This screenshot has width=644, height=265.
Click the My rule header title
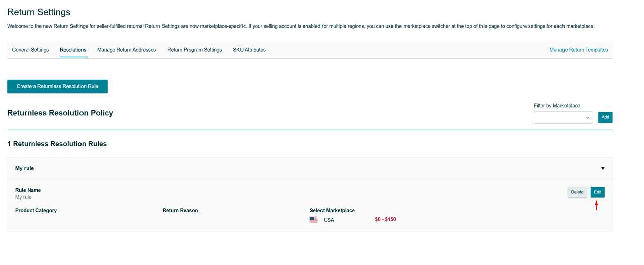click(x=25, y=168)
